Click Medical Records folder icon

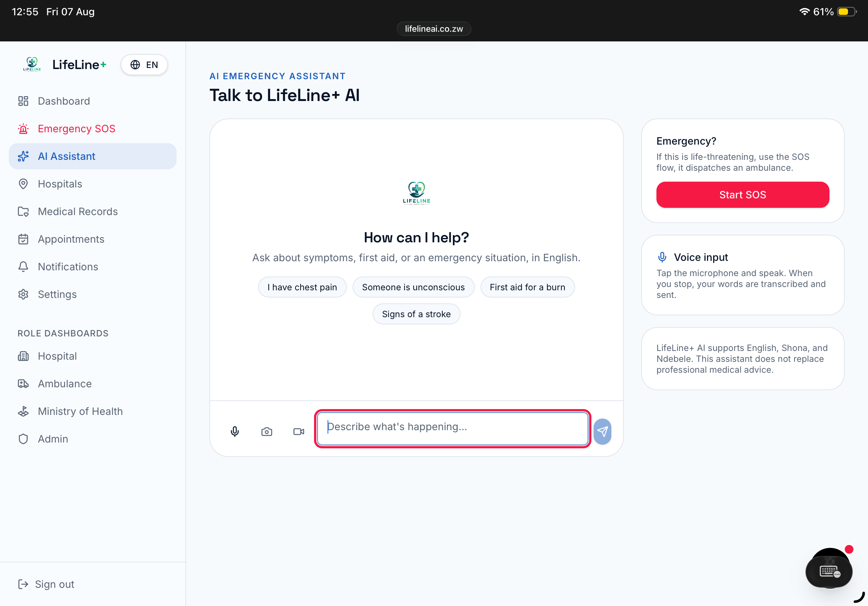click(23, 211)
